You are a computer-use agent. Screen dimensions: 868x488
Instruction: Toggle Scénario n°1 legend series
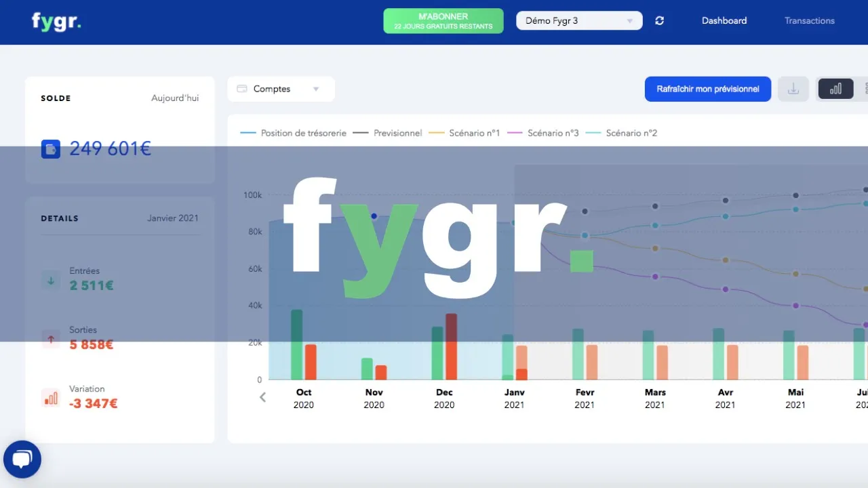click(465, 133)
